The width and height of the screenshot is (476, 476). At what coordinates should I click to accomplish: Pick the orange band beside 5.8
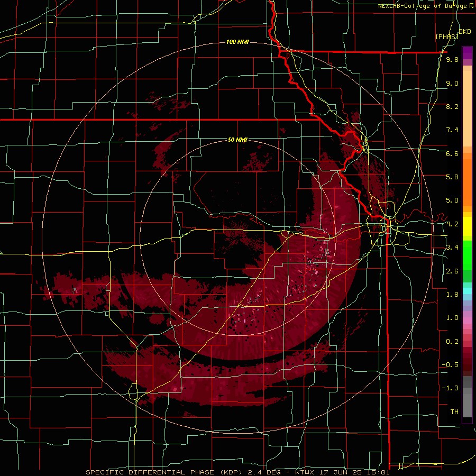pyautogui.click(x=467, y=183)
